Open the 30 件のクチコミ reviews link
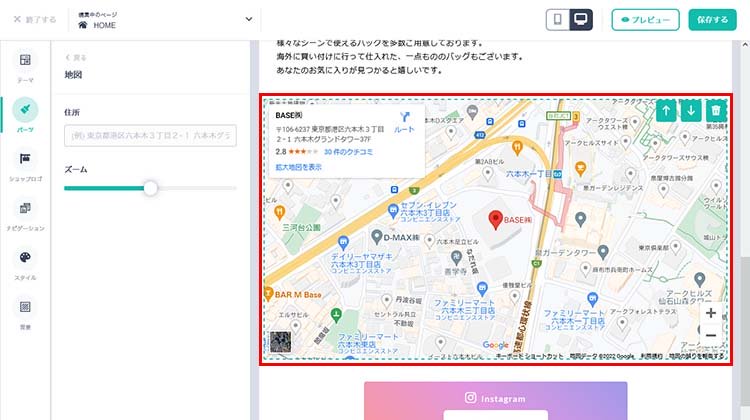Screen dimensions: 750x420 (x=348, y=152)
